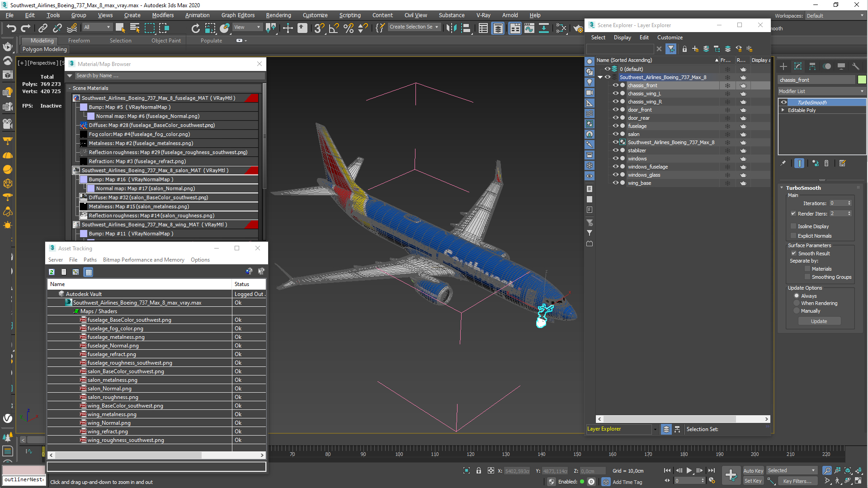868x488 pixels.
Task: Toggle 3D Snaps
Action: point(319,28)
